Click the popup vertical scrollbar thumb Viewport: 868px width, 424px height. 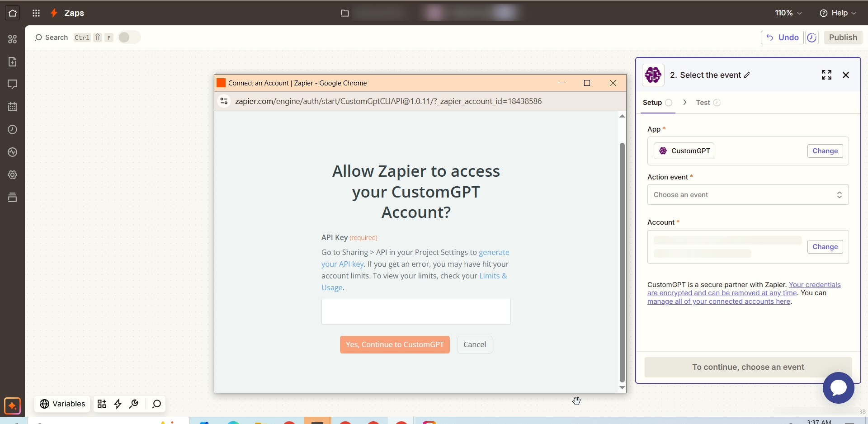pos(622,263)
